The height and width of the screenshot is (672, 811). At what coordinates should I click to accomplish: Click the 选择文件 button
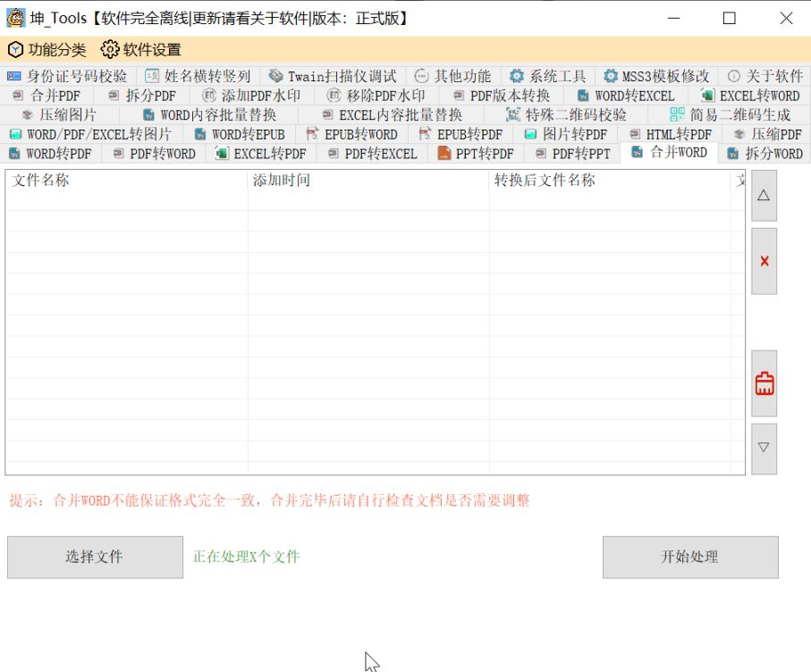95,557
